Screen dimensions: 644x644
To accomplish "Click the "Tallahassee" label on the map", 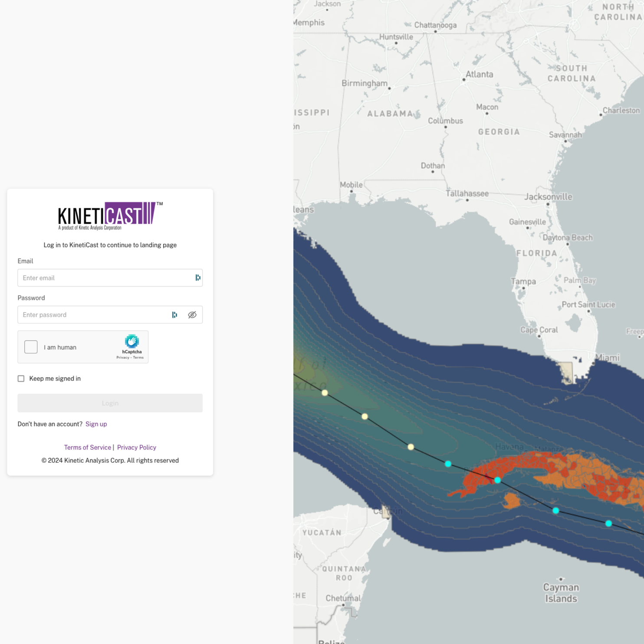I will [467, 193].
